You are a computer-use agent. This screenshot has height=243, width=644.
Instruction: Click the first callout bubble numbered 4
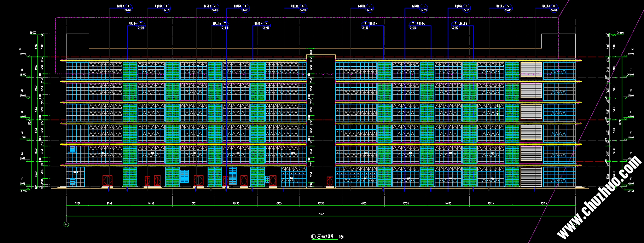pos(128,6)
